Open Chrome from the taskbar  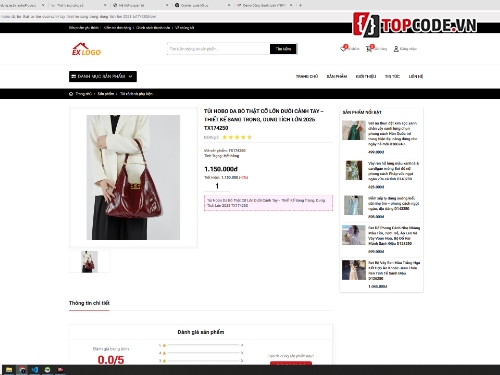tap(22, 370)
